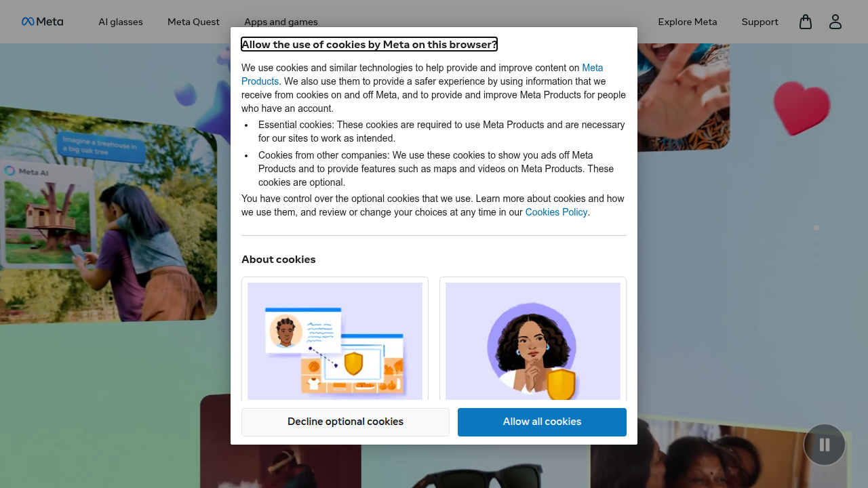Click the cookie dialog heading text

370,45
